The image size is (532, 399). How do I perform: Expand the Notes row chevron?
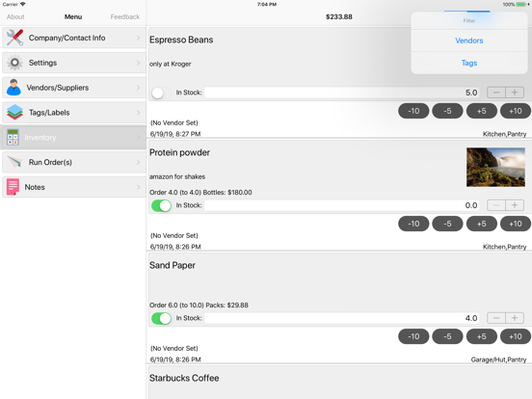(139, 187)
